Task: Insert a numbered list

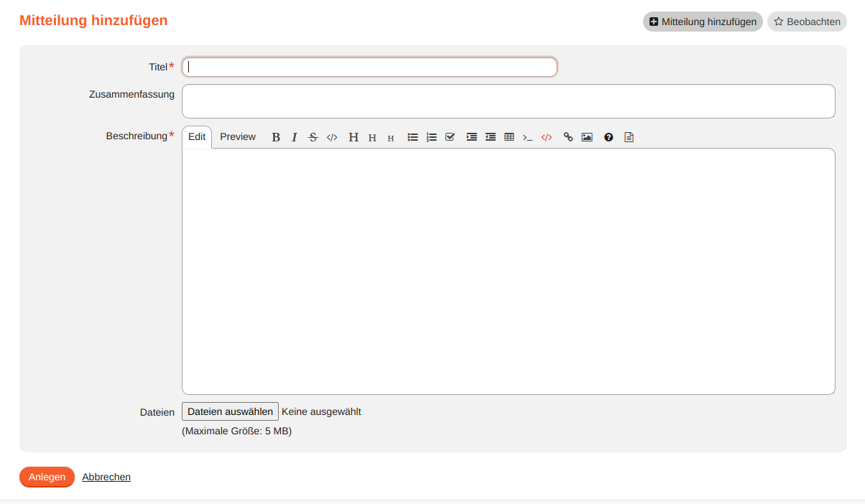Action: coord(432,137)
